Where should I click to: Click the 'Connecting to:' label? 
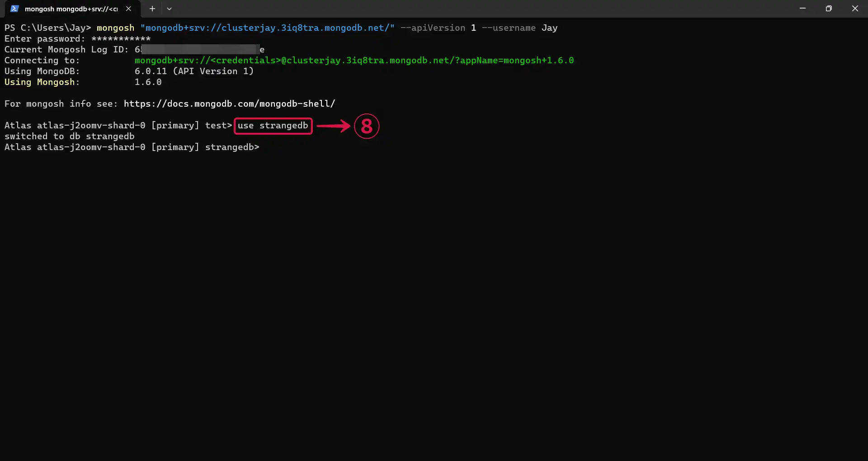point(42,61)
